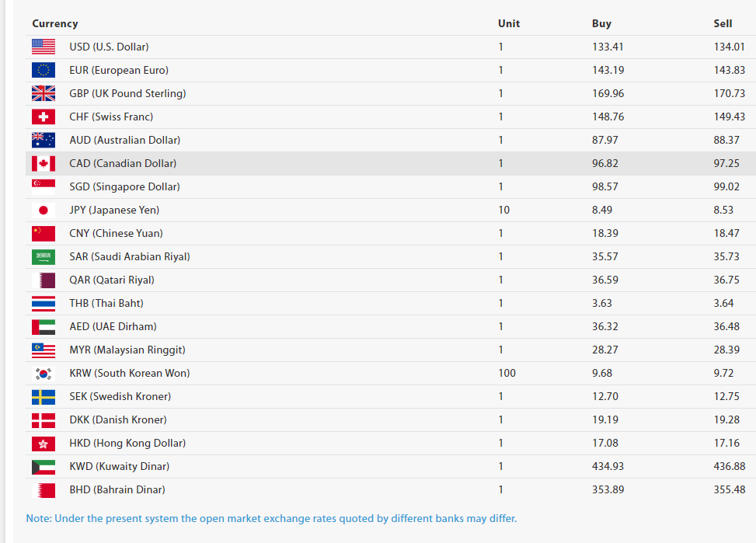Screen dimensions: 756x543
Task: Click the European Union flag icon
Action: 44,70
